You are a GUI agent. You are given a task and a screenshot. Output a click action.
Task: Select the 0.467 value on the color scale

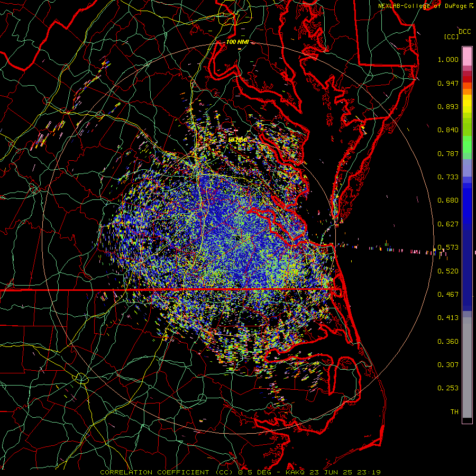coord(448,295)
